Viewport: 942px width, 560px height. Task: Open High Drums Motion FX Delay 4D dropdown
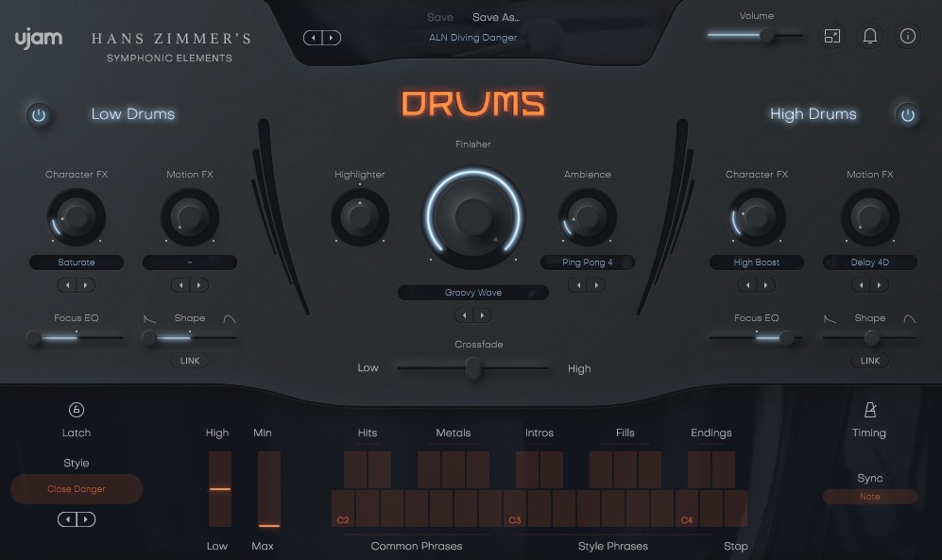click(870, 263)
